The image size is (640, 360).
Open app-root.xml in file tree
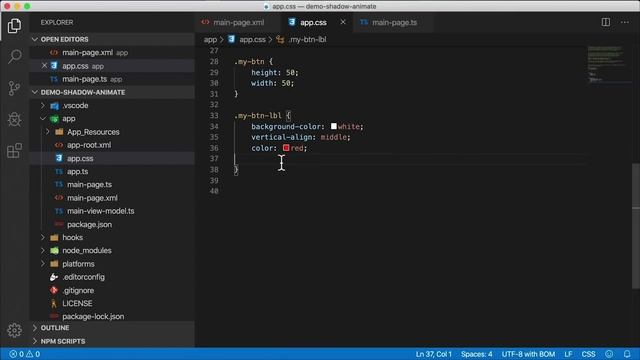89,145
